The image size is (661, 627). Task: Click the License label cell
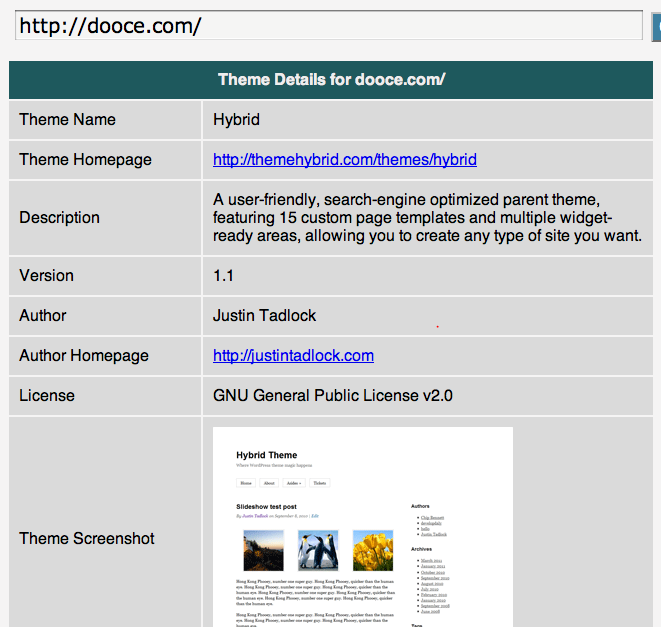coord(105,396)
